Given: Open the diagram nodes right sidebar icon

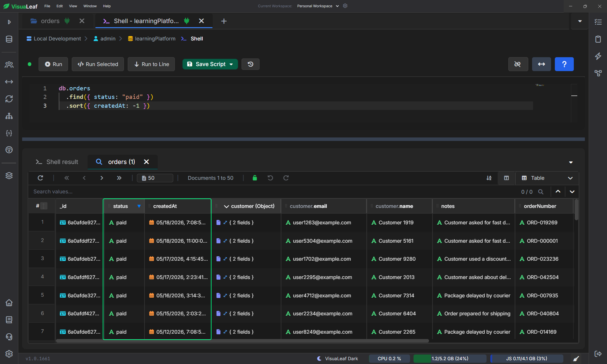Looking at the screenshot, I should [598, 73].
